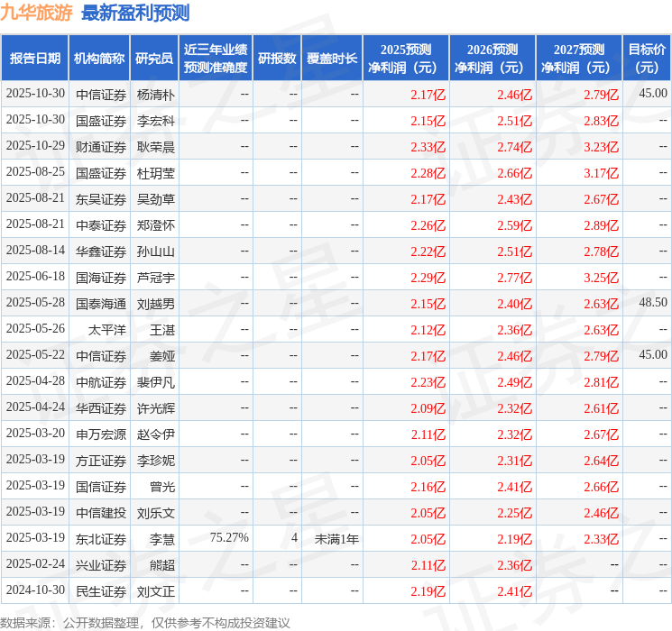The height and width of the screenshot is (631, 672).
Task: Select researcher 李珍妮 cell
Action: pyautogui.click(x=155, y=461)
